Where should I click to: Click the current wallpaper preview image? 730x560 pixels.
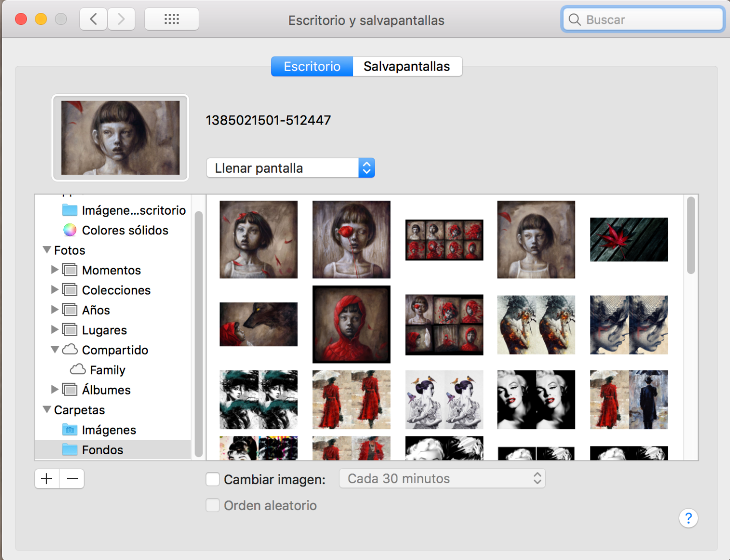pyautogui.click(x=120, y=138)
